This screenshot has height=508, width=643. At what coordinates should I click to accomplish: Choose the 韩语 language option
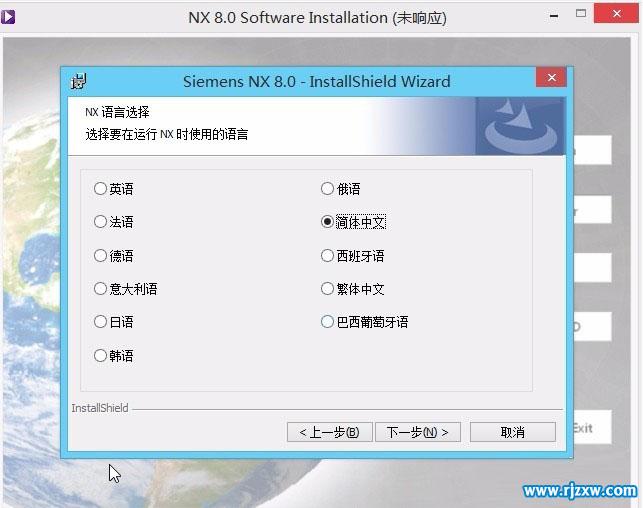pyautogui.click(x=113, y=355)
